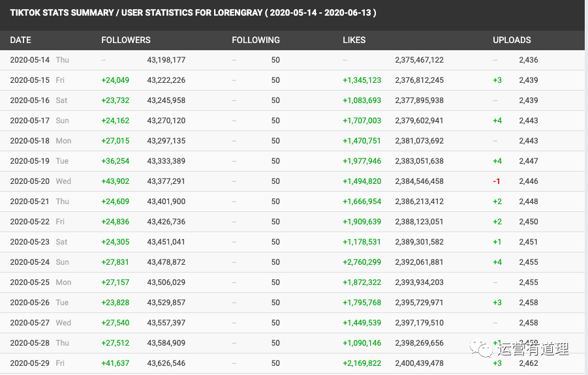
Task: Click likes total 2,400,439,478
Action: (x=419, y=363)
